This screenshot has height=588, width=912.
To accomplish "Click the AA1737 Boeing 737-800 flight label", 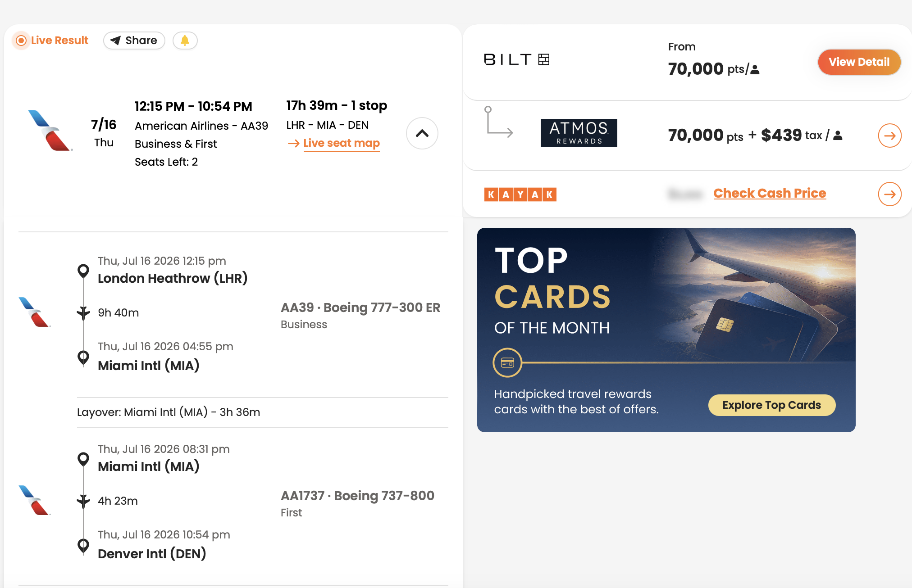I will click(x=357, y=496).
